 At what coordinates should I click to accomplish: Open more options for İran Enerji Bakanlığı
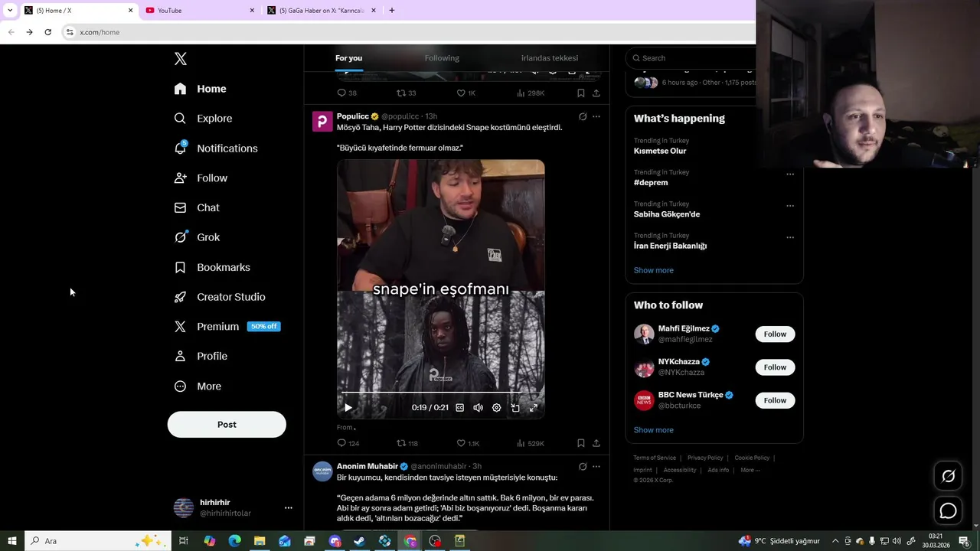790,237
